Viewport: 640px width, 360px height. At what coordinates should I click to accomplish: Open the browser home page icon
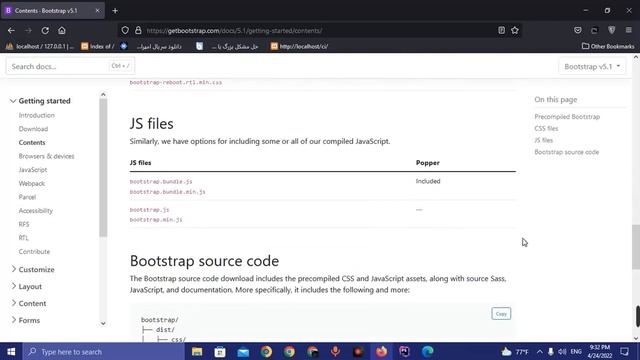(62, 31)
